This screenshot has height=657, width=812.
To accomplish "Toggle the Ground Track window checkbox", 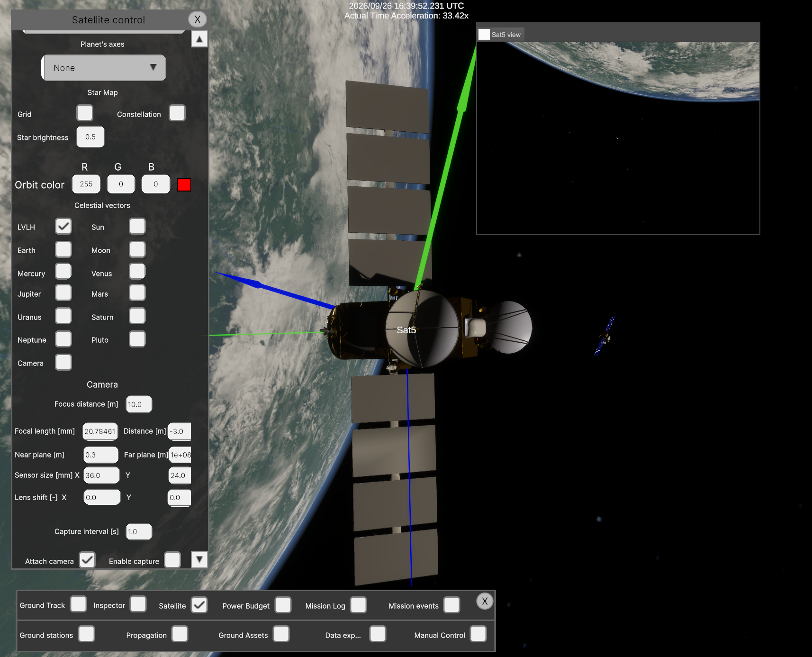I will click(79, 604).
